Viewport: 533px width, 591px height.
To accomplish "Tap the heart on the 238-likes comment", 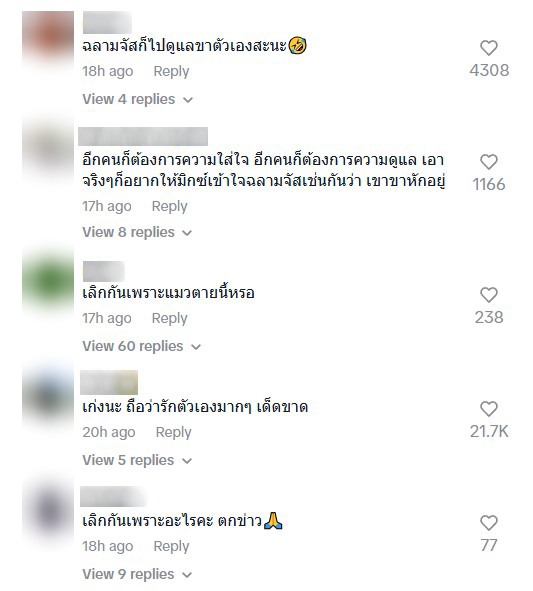I will click(x=489, y=295).
